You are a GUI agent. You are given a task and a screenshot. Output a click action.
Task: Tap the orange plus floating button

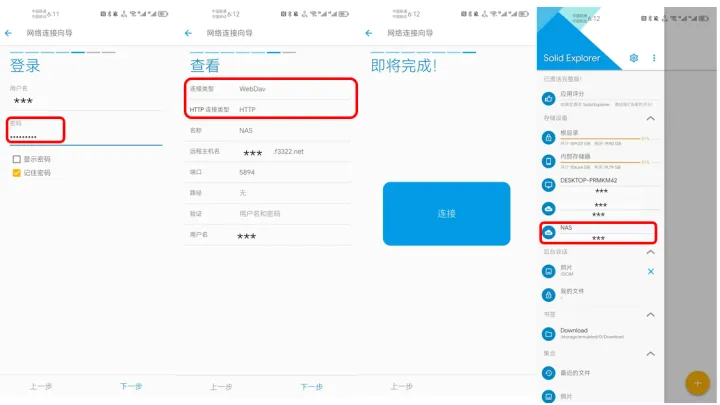point(697,383)
